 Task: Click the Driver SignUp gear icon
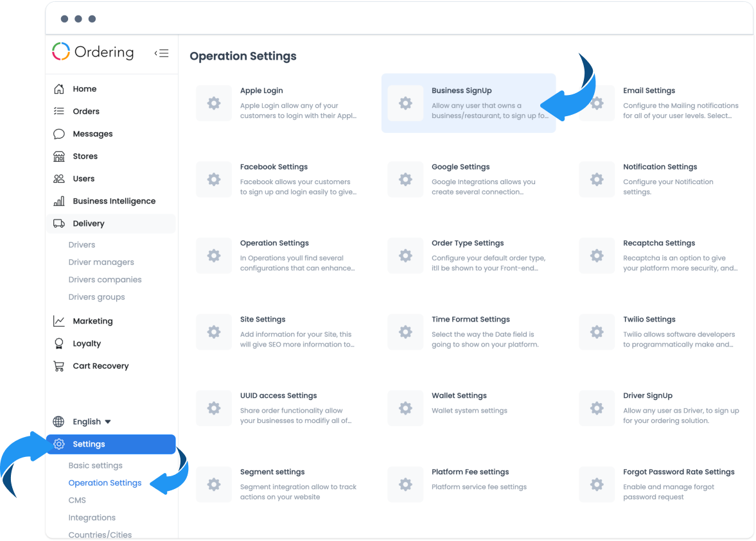click(597, 408)
